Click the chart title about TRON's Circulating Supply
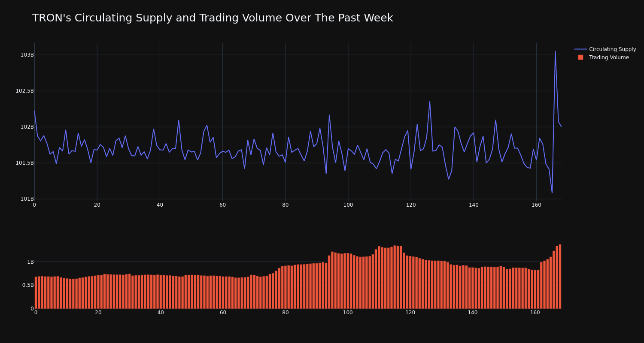 coord(213,18)
